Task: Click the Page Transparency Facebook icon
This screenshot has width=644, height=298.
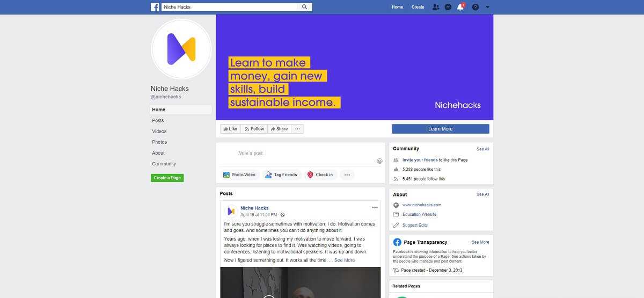Action: coord(397,242)
